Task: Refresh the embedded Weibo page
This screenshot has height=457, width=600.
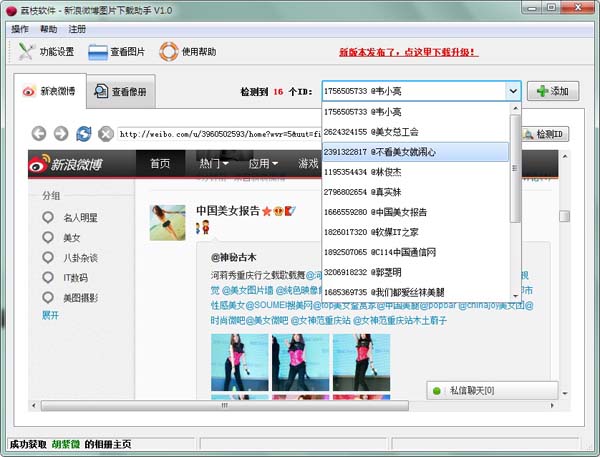Action: pos(83,133)
